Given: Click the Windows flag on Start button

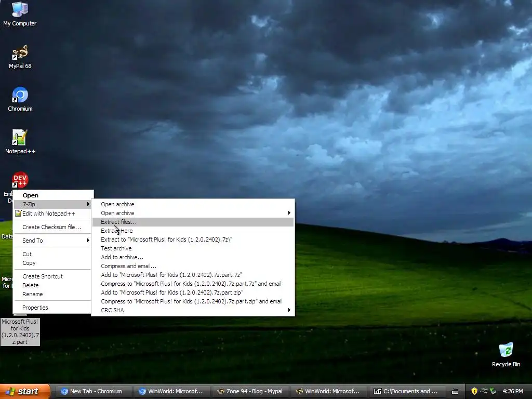Looking at the screenshot, I should [10, 391].
